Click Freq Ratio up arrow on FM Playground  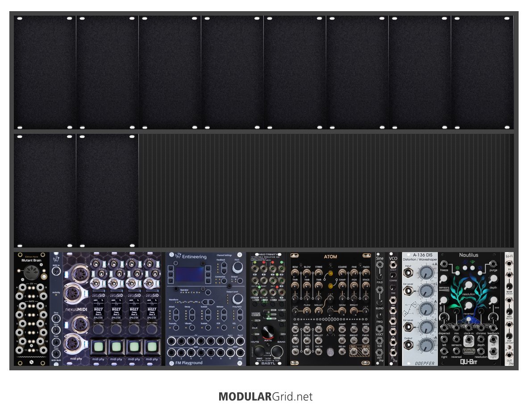tap(240, 311)
